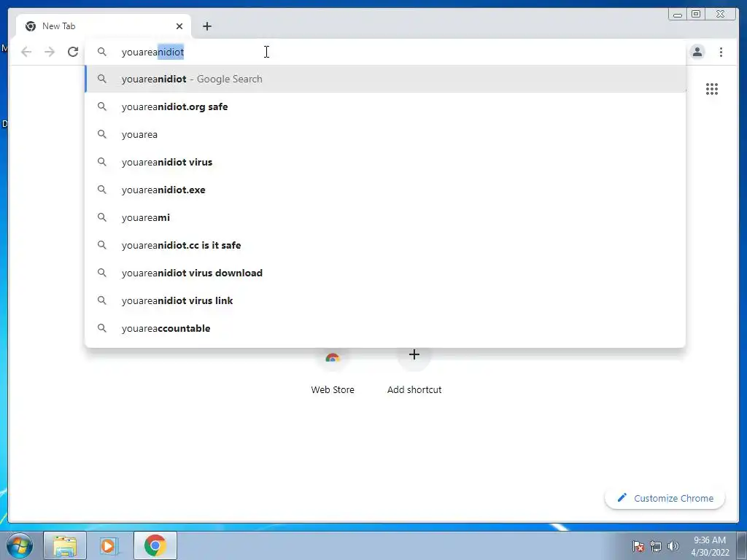This screenshot has height=560, width=747.
Task: Pick suggestion youareanidiot virus download
Action: point(385,273)
